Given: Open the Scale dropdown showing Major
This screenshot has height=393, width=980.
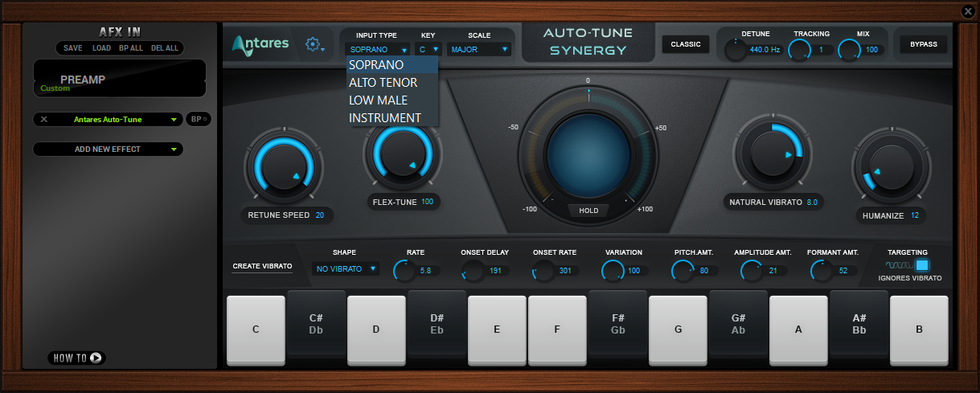Looking at the screenshot, I should (480, 49).
